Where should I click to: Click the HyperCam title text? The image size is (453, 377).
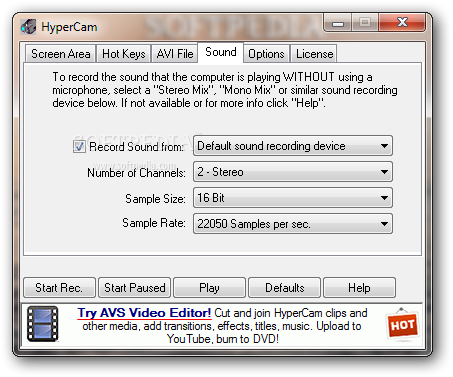point(69,27)
